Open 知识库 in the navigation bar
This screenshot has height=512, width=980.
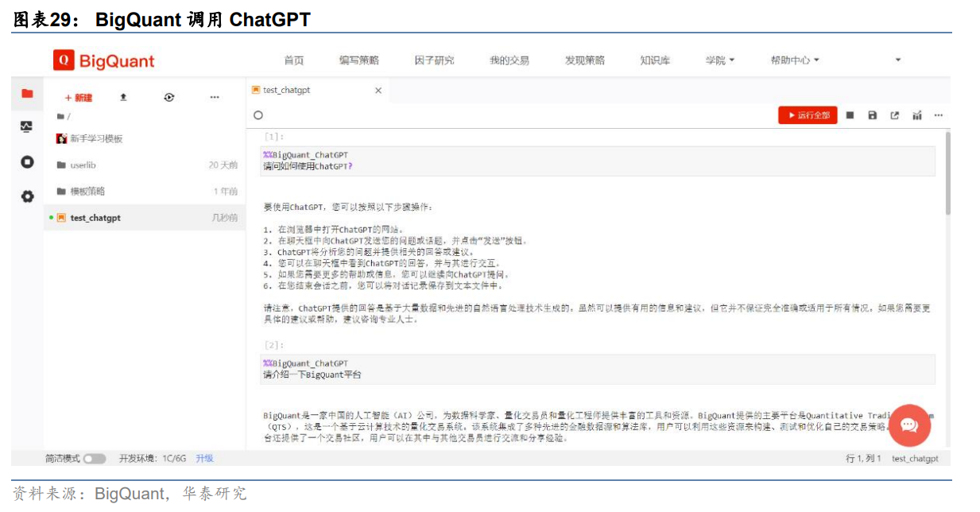pos(655,60)
